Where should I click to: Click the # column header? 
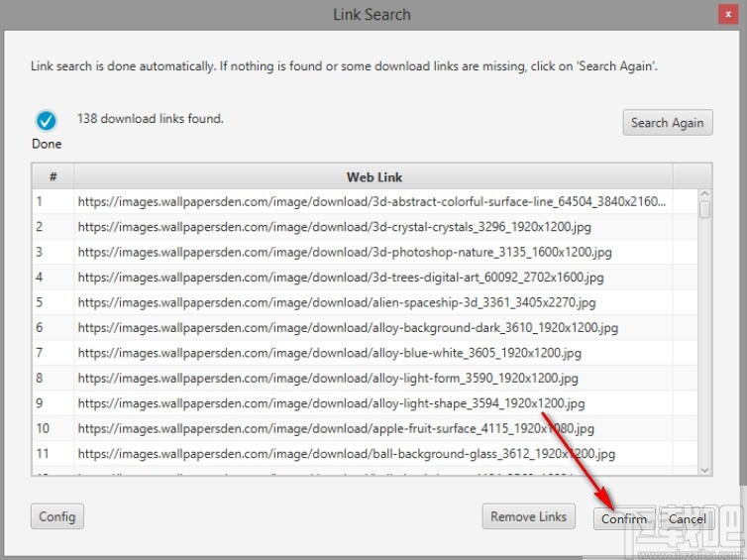point(53,176)
